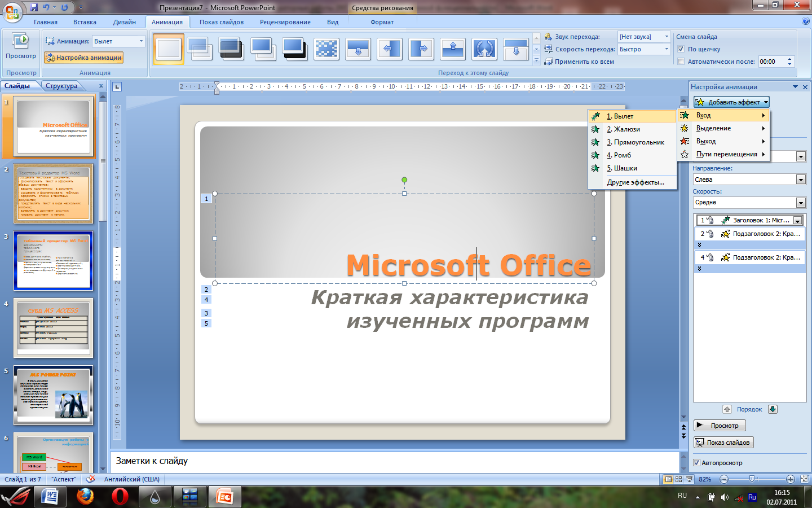812x508 pixels.
Task: Click the PowerPoint taskbar icon
Action: click(x=225, y=497)
